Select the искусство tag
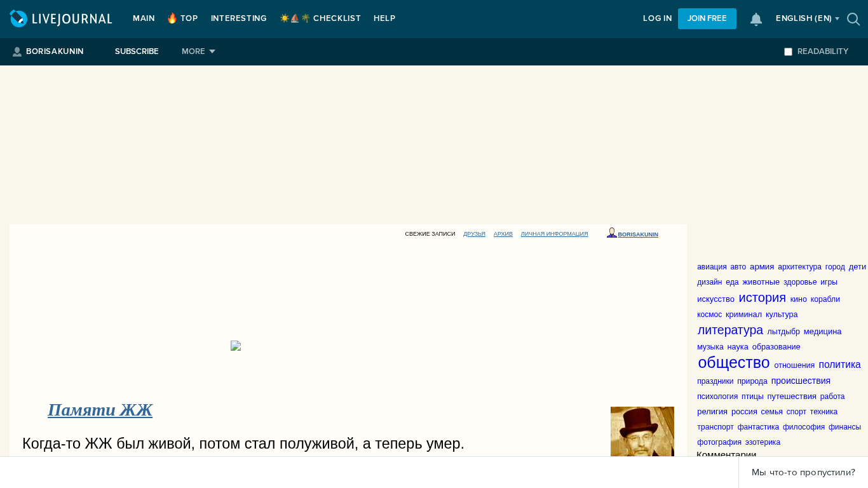 point(715,299)
